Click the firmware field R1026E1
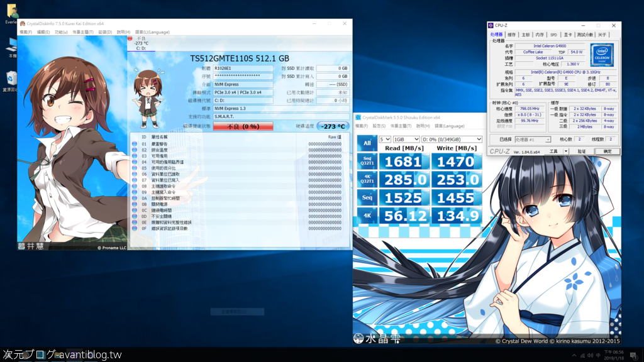644x362 pixels. point(243,68)
